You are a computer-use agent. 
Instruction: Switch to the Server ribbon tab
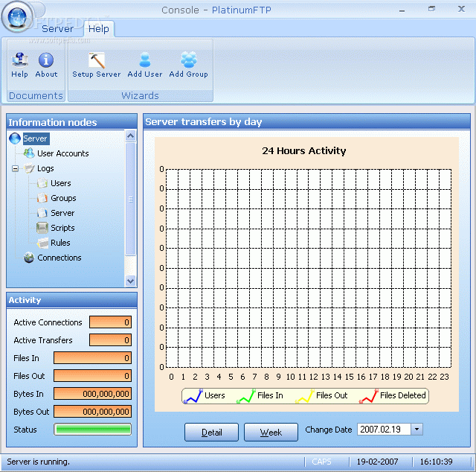pos(57,28)
